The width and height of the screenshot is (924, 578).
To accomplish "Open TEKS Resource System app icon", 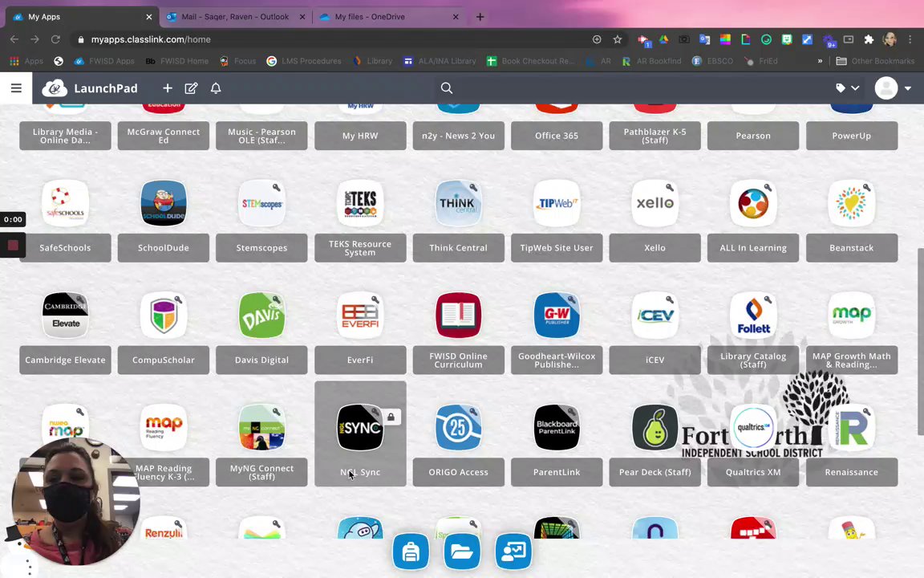I will (360, 203).
